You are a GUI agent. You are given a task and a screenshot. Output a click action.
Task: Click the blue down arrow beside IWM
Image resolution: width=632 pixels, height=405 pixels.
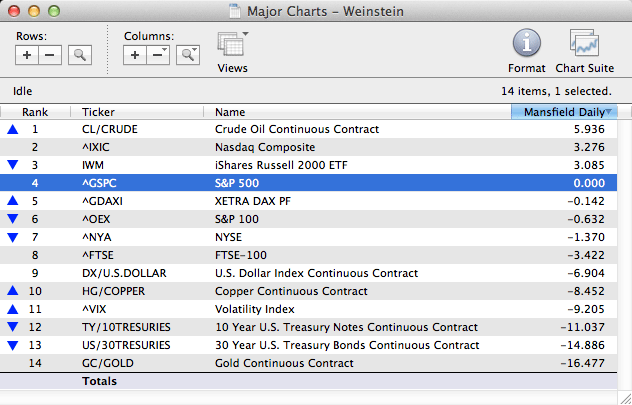click(x=12, y=165)
